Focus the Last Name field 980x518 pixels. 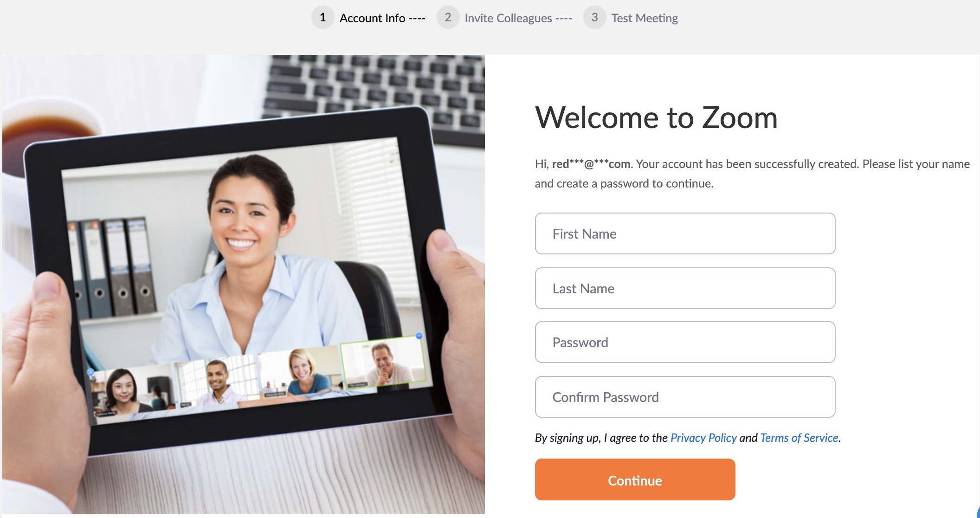pos(685,288)
